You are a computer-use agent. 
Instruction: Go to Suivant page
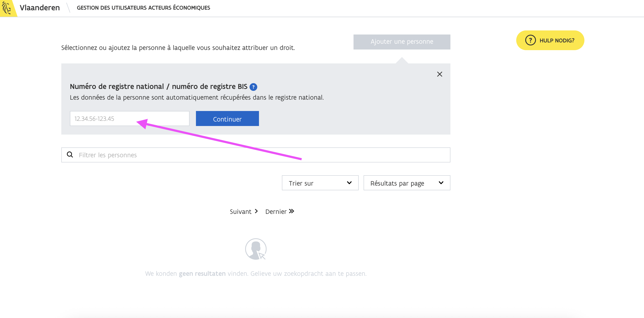tap(241, 211)
